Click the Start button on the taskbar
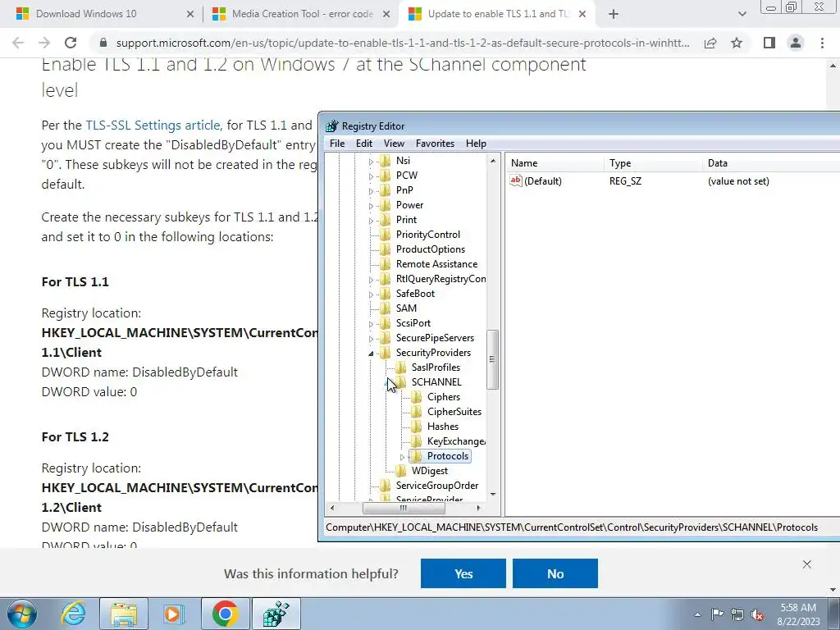This screenshot has width=840, height=630. [22, 614]
